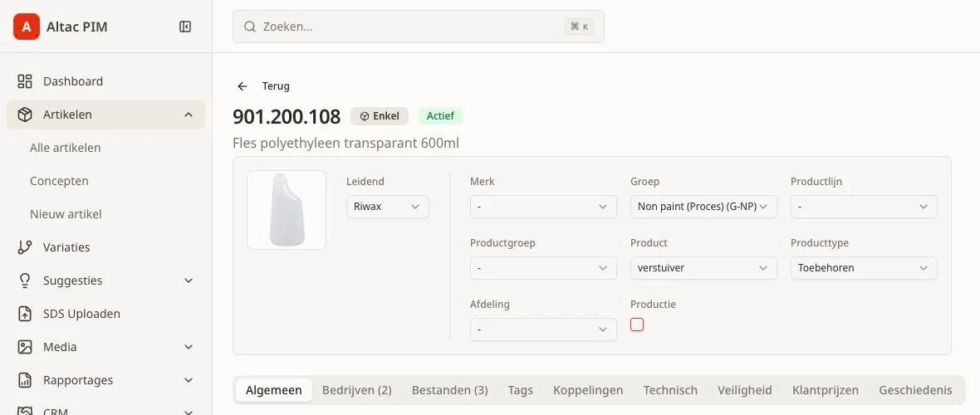Image resolution: width=980 pixels, height=415 pixels.
Task: Expand the Media submenu chevron
Action: click(x=189, y=347)
